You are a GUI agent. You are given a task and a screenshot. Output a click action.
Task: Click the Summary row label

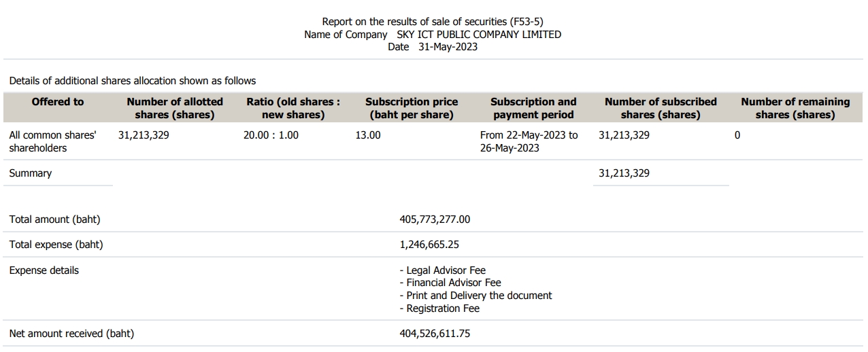(31, 173)
